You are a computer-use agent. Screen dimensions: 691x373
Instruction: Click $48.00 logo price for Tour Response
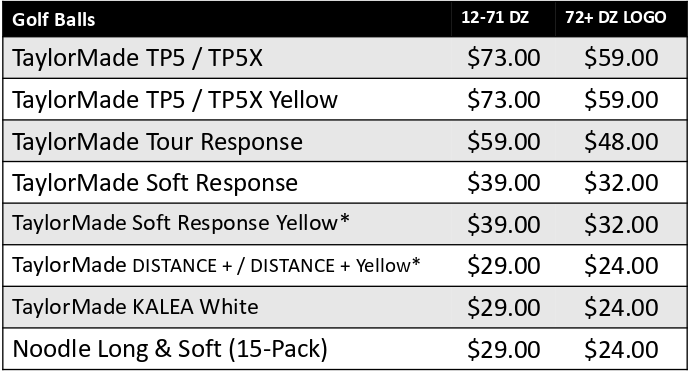tap(621, 142)
